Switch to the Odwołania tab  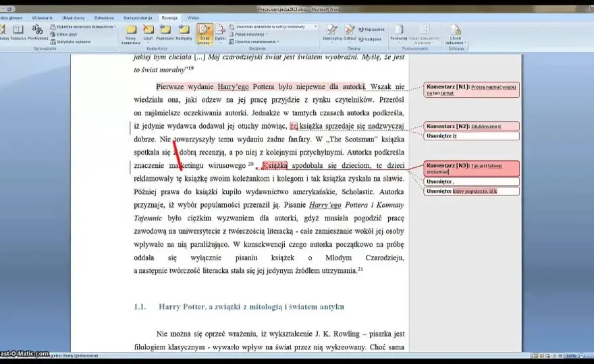tap(104, 18)
